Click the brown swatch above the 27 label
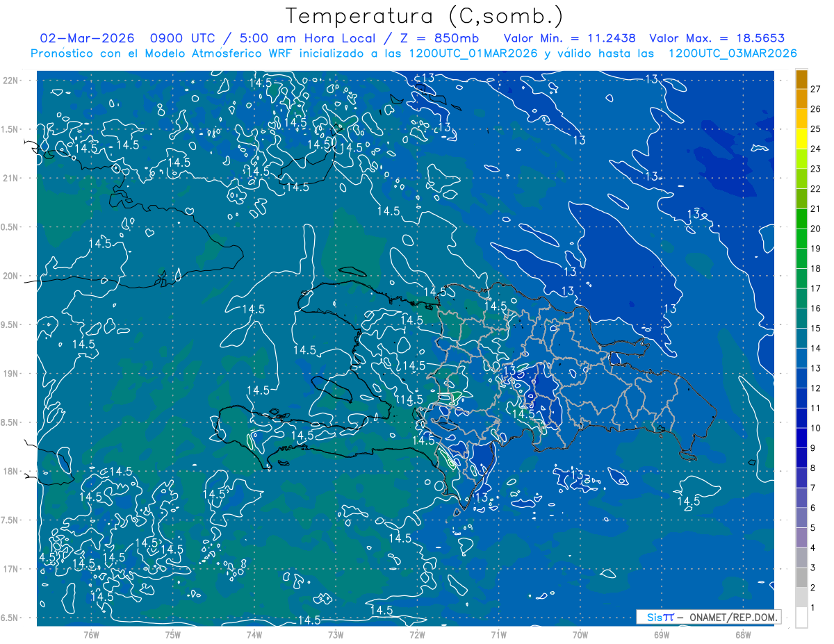The width and height of the screenshot is (834, 644). pyautogui.click(x=801, y=79)
